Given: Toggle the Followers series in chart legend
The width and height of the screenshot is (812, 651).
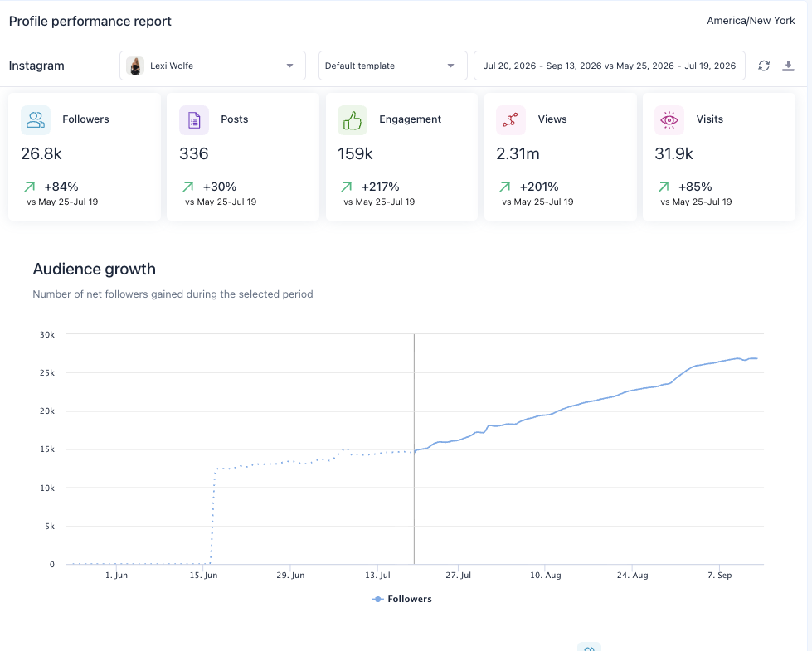Looking at the screenshot, I should 402,599.
